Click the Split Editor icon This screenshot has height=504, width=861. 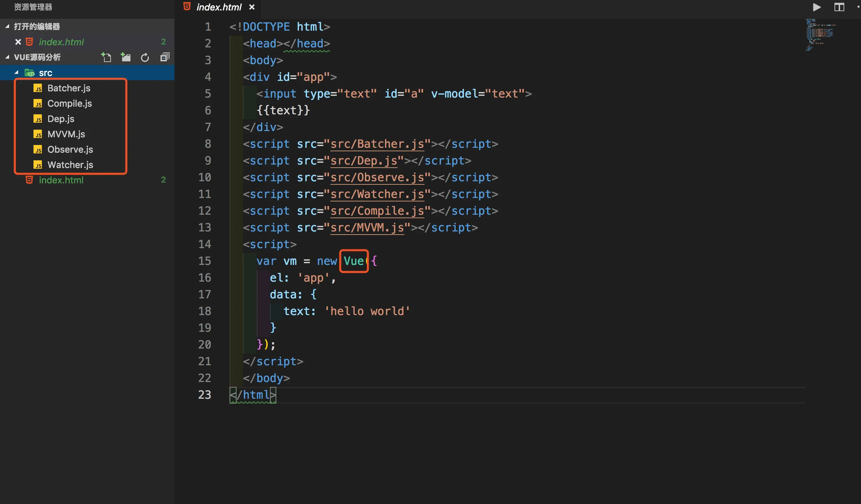(x=839, y=7)
